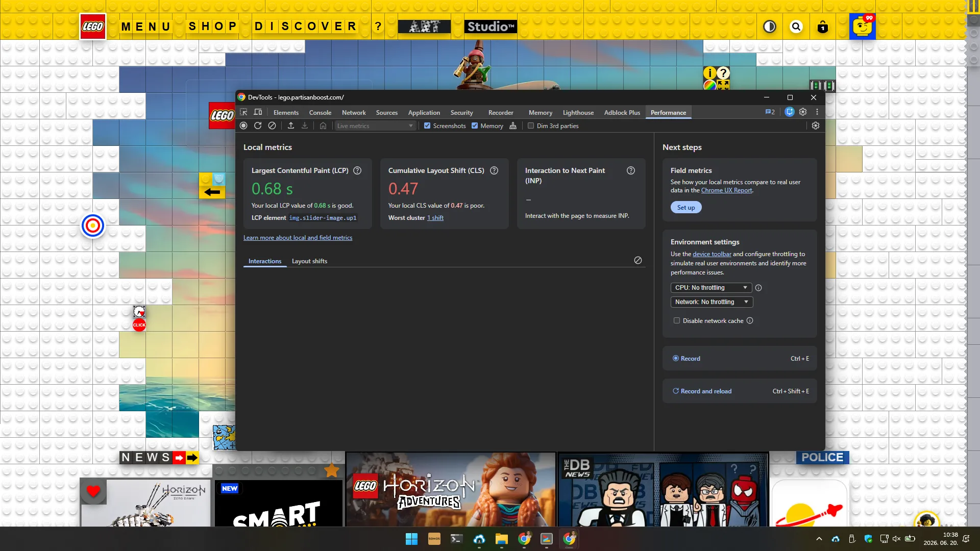The image size is (980, 551).
Task: Click the red heart favorite icon on Horizon set
Action: pyautogui.click(x=93, y=491)
